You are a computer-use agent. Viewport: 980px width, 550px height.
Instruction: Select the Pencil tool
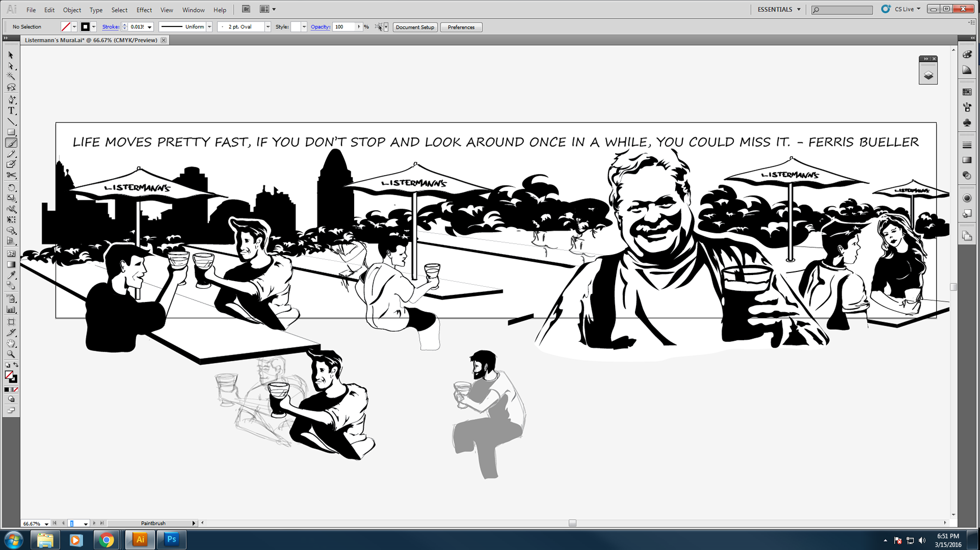pos(11,154)
